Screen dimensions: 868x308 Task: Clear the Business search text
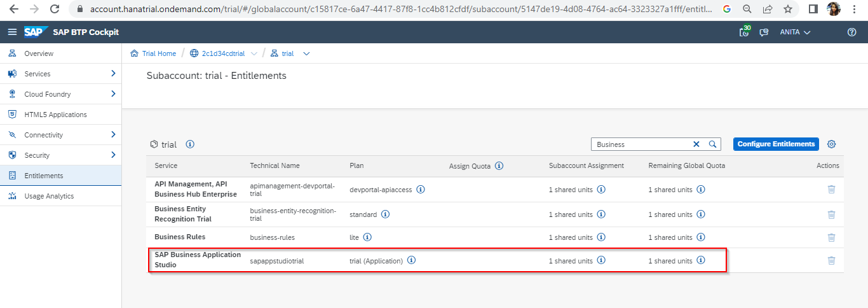(696, 144)
